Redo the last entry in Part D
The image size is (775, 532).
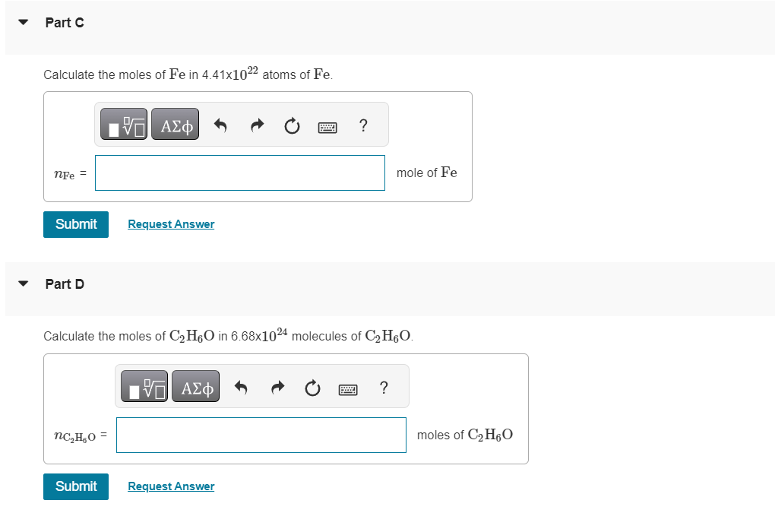277,387
